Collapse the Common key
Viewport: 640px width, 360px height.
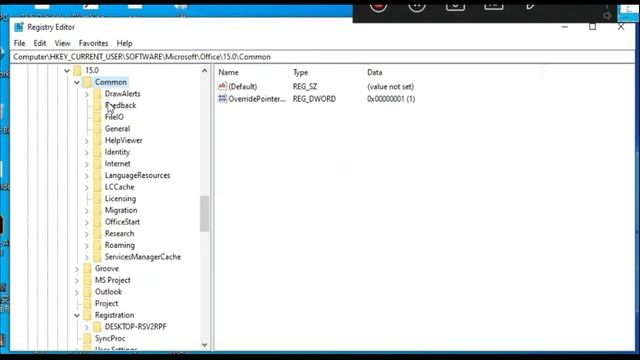click(77, 82)
